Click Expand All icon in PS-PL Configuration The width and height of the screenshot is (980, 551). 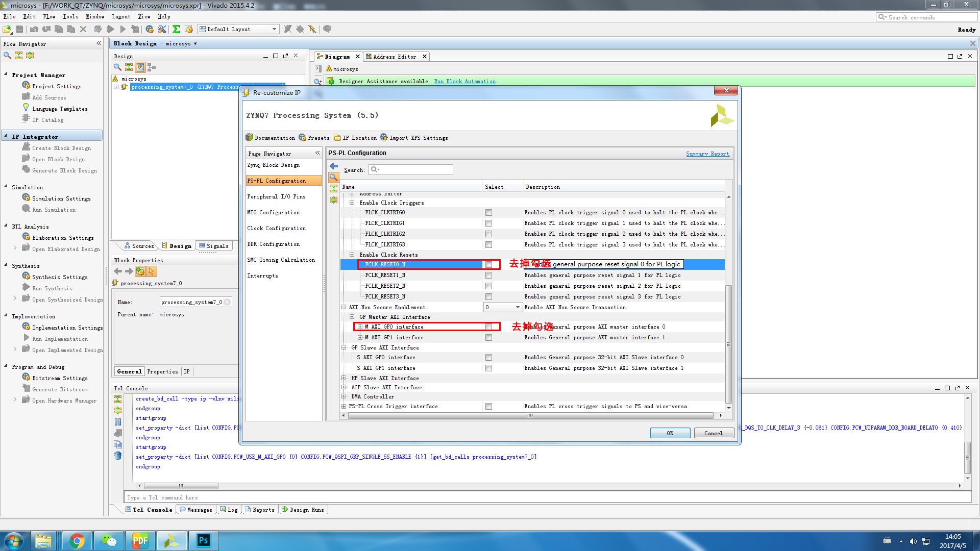click(x=333, y=199)
